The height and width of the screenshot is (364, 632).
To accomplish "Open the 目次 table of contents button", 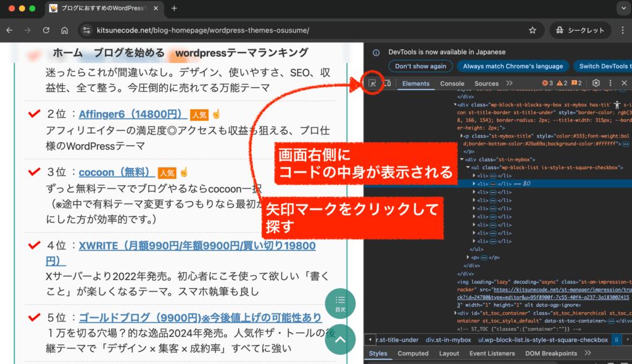I will tap(340, 304).
